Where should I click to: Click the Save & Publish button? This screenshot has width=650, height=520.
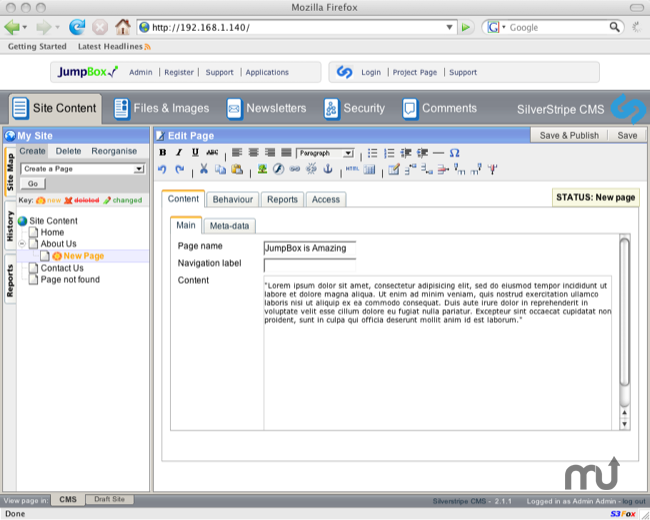pos(569,136)
